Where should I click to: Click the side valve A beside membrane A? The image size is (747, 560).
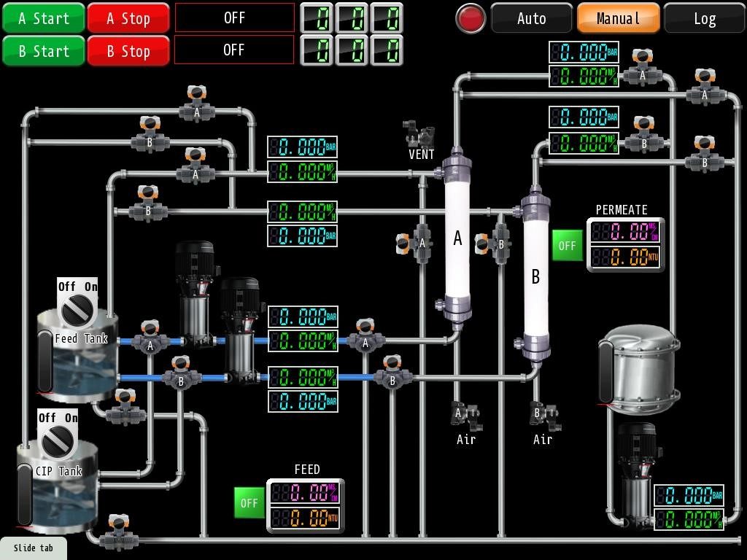pos(414,244)
